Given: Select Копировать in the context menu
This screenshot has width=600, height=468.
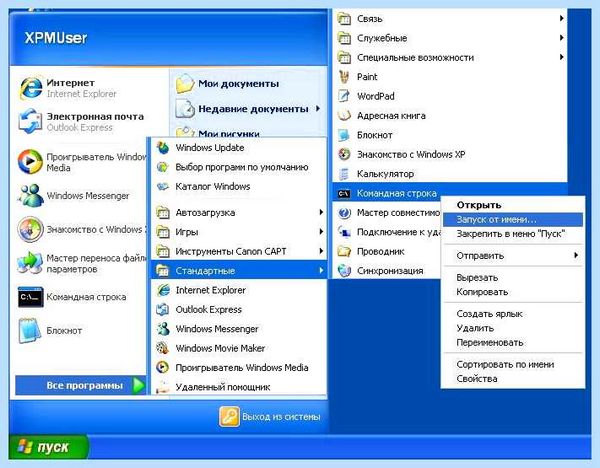Looking at the screenshot, I should (x=513, y=292).
